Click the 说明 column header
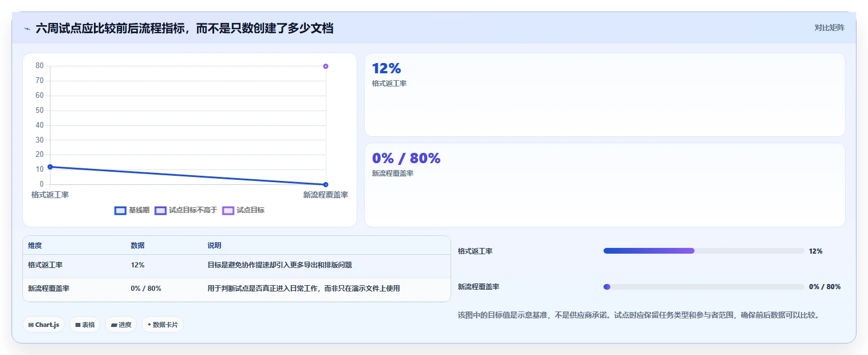 tap(214, 246)
